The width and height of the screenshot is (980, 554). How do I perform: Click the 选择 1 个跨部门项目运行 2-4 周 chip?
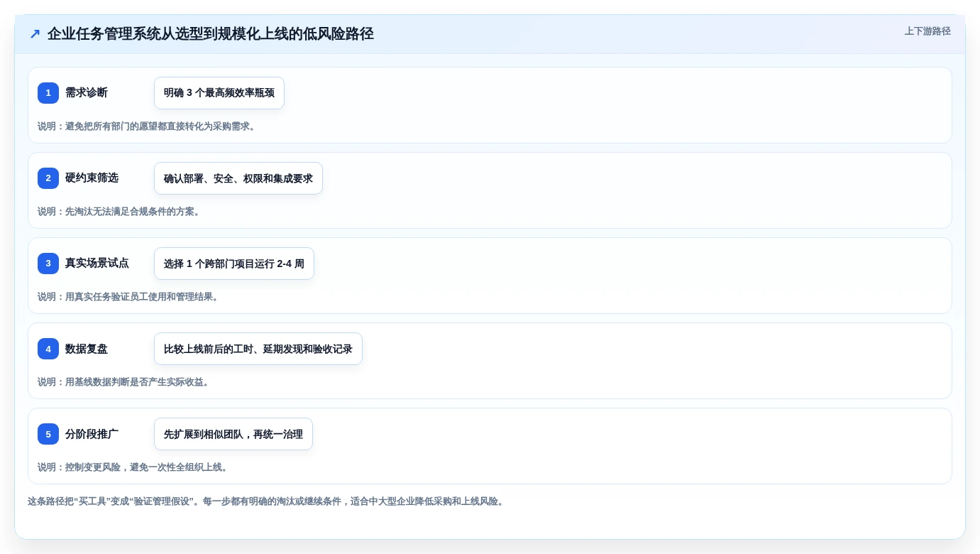234,264
